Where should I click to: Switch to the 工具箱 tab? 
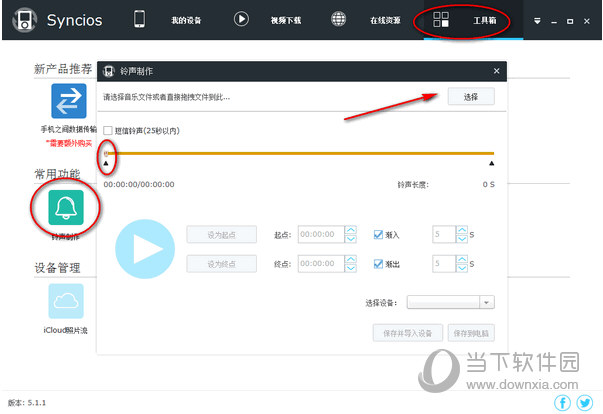pyautogui.click(x=485, y=20)
